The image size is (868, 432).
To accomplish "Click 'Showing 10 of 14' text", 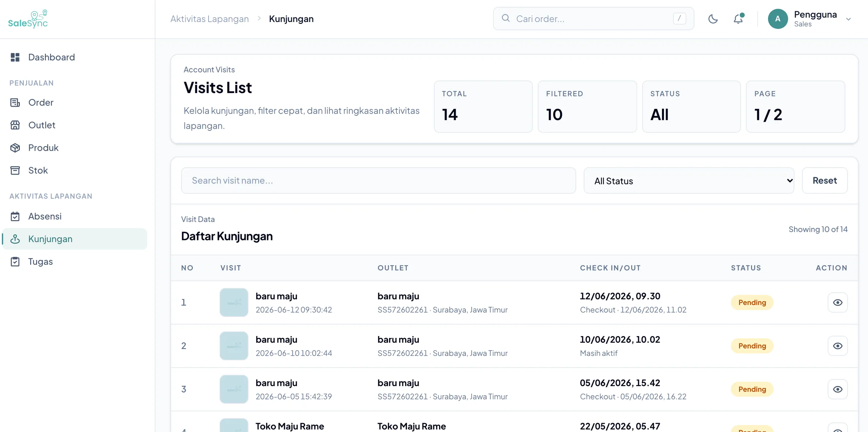I will [818, 229].
